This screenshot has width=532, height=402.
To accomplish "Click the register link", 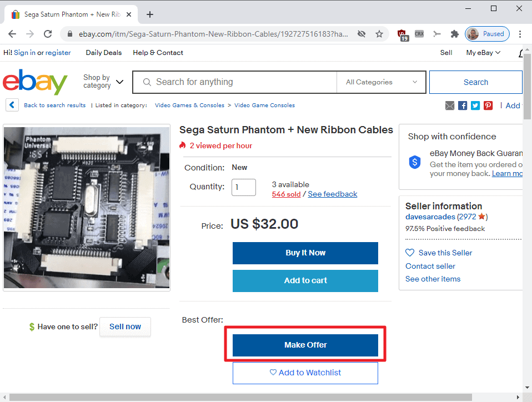I will tap(58, 53).
